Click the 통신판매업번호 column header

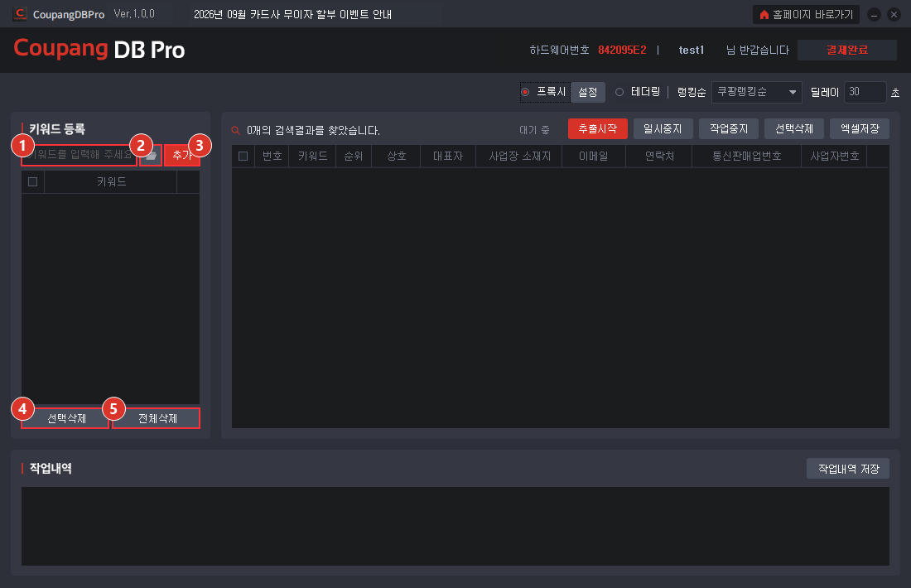click(x=746, y=156)
